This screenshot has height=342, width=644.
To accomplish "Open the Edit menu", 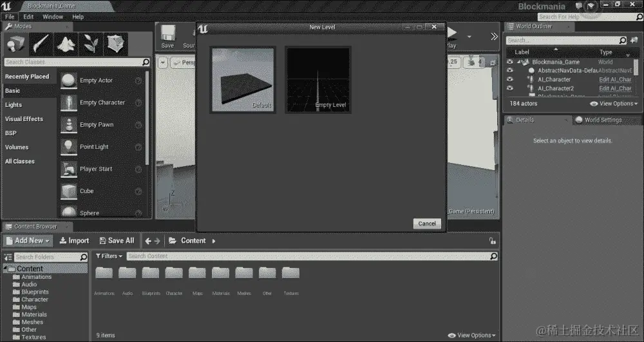I will pyautogui.click(x=28, y=17).
